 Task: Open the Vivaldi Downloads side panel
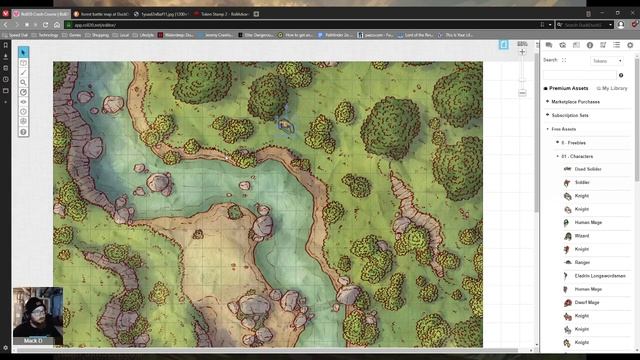click(x=5, y=56)
